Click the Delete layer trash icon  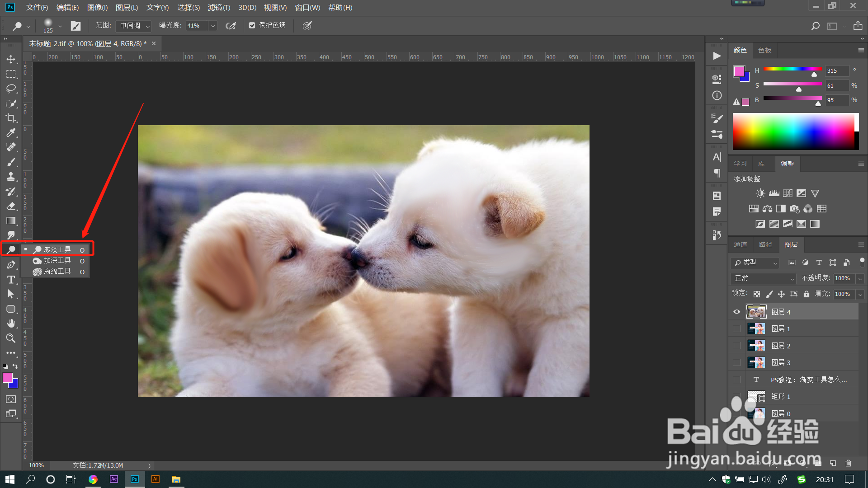[x=848, y=463]
